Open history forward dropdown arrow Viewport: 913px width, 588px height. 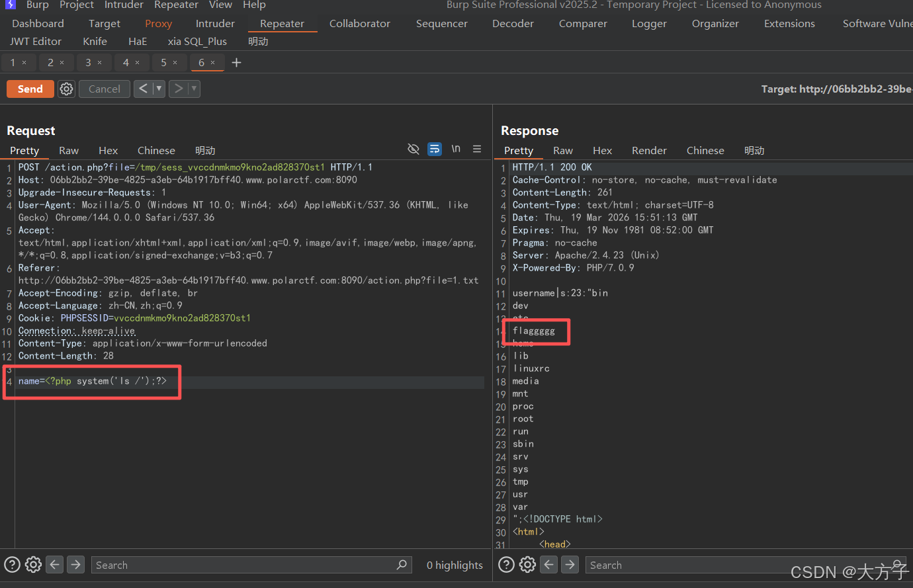(194, 89)
